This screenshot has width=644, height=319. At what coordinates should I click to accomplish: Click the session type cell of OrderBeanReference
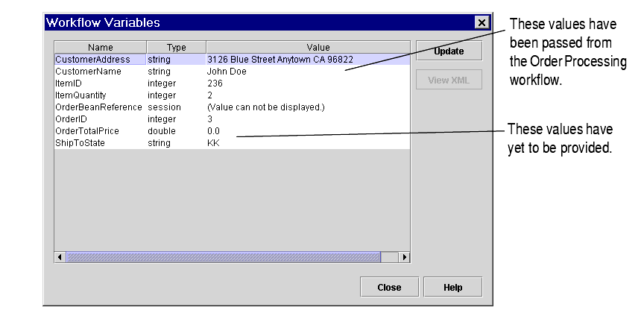177,107
